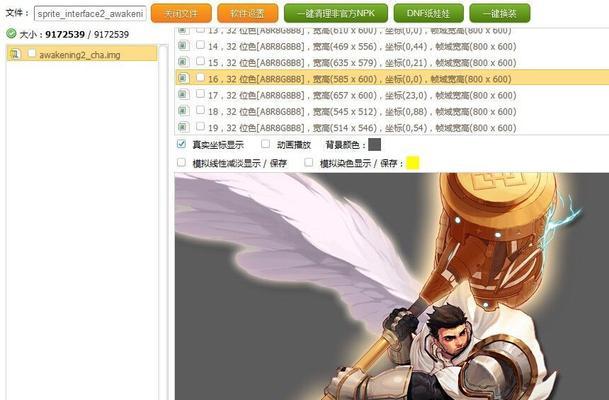The image size is (609, 400).
Task: Click the character sprite preview image
Action: (392, 286)
